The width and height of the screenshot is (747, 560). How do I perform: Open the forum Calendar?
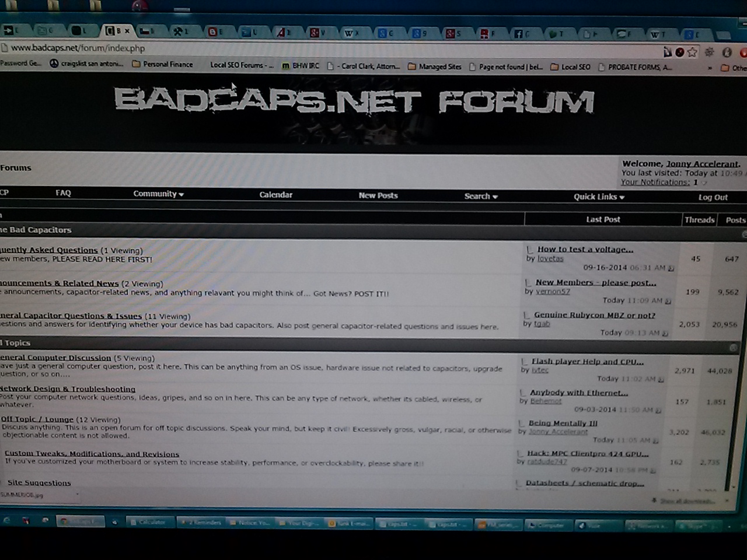click(276, 195)
